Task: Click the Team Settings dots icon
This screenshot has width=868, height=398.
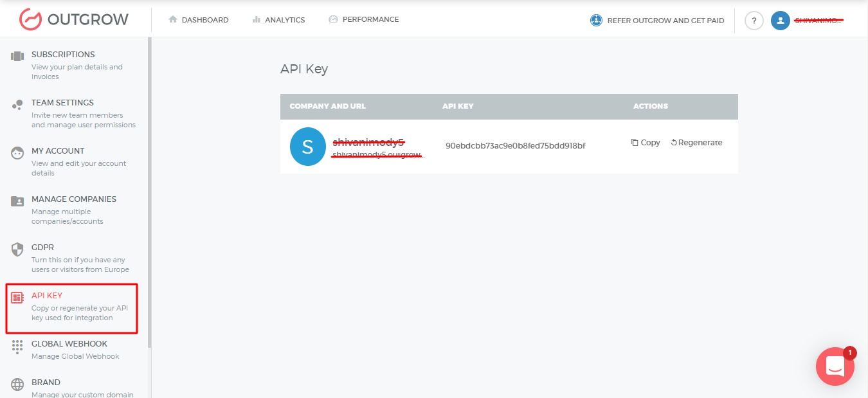Action: tap(17, 104)
